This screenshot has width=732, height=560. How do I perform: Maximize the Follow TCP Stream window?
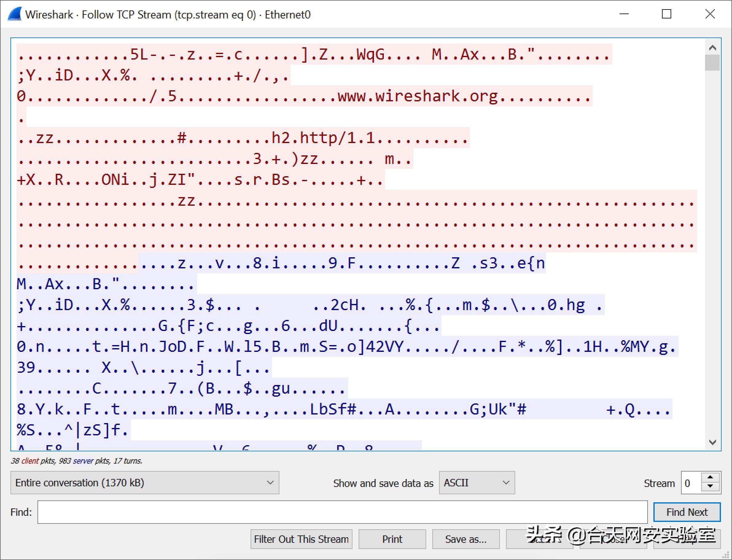tap(666, 14)
